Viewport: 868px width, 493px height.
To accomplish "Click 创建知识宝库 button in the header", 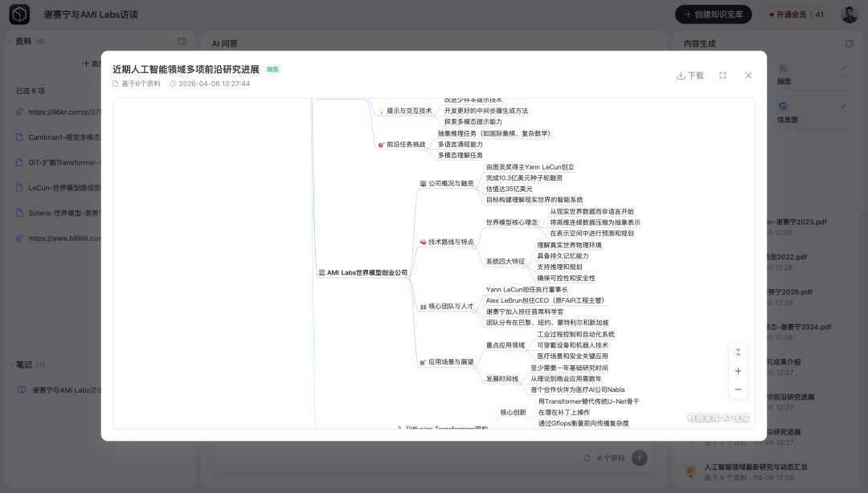I will pos(713,14).
